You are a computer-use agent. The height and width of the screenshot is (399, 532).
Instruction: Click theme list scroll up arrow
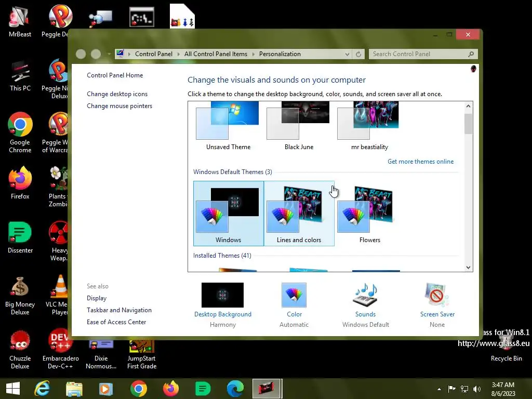pyautogui.click(x=468, y=106)
